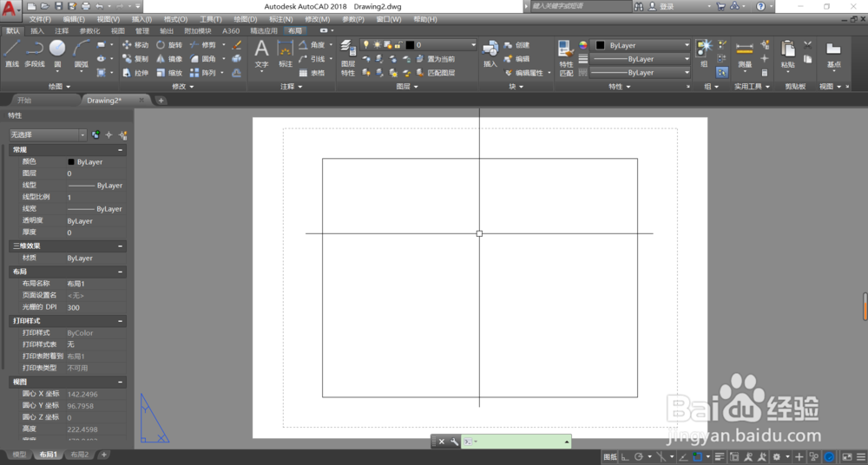Select the 圆弧 (Arc) tool
Image resolution: width=868 pixels, height=465 pixels.
82,53
